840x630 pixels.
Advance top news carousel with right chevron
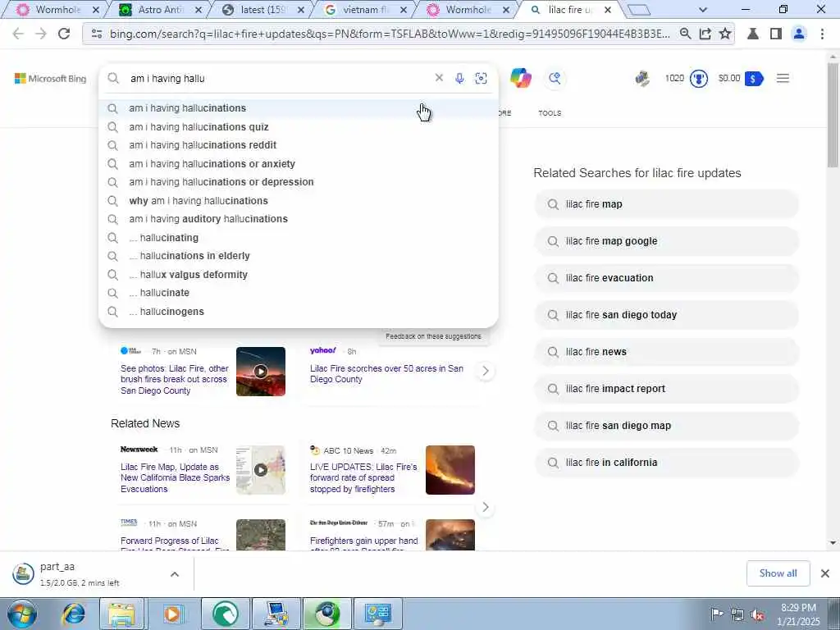tap(486, 371)
